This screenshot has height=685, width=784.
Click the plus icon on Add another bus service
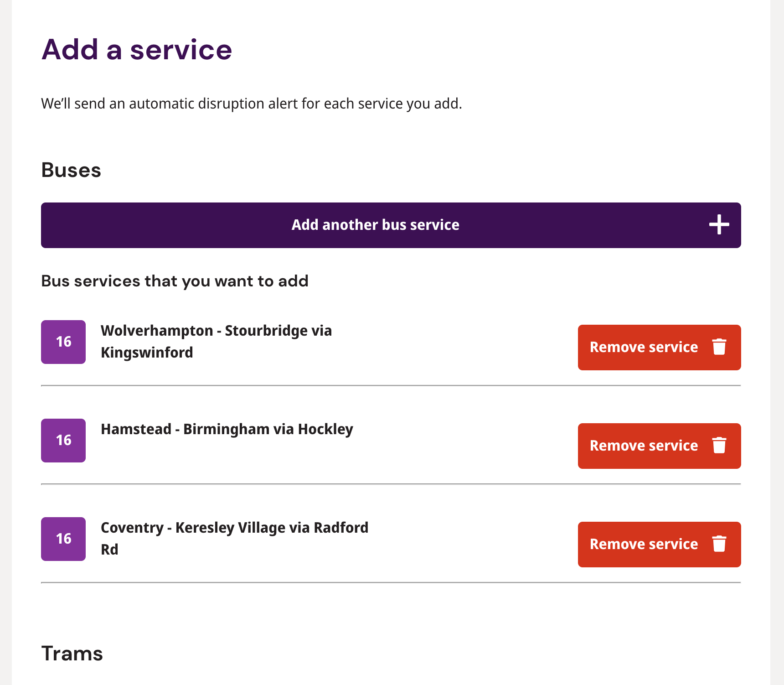tap(719, 225)
